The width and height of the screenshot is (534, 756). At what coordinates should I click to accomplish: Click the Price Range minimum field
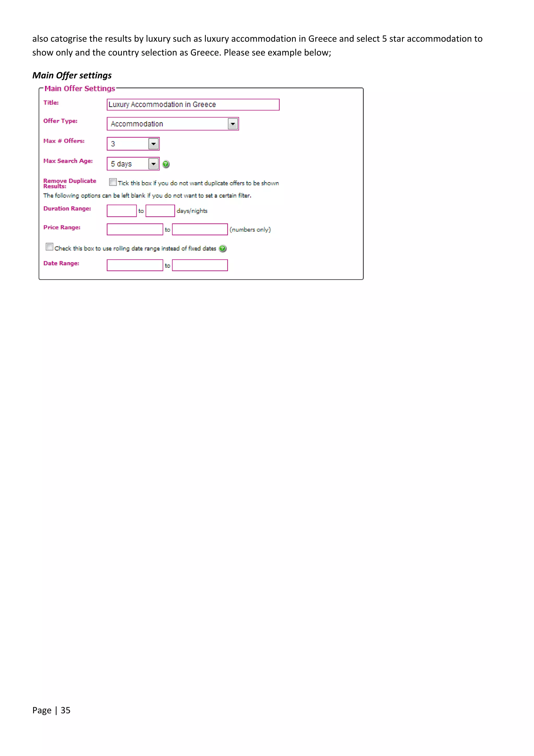pos(135,229)
